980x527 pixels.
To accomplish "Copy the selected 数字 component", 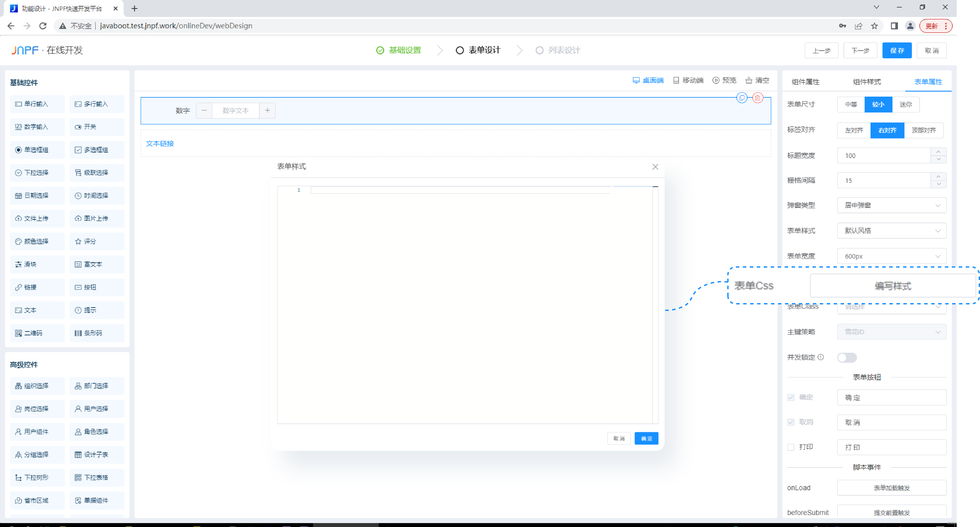I will 742,98.
